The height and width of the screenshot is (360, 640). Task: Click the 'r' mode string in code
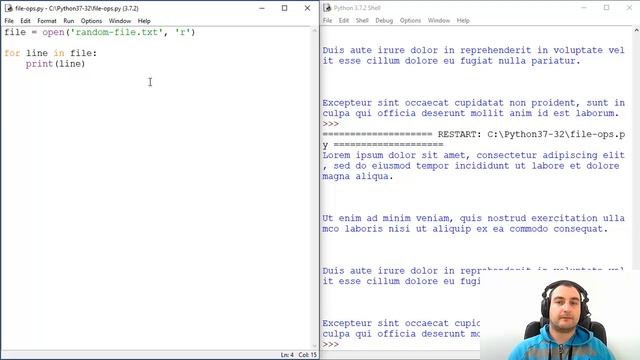point(182,32)
